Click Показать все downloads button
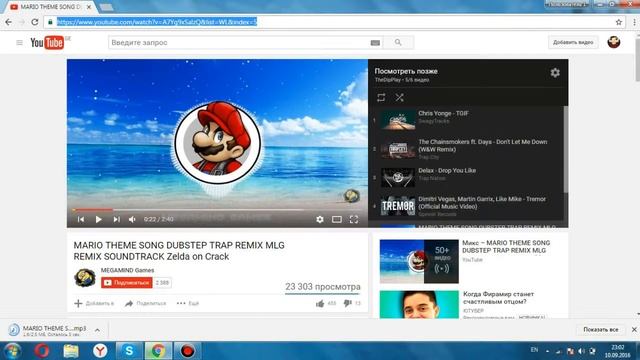This screenshot has height=360, width=640. click(x=600, y=329)
